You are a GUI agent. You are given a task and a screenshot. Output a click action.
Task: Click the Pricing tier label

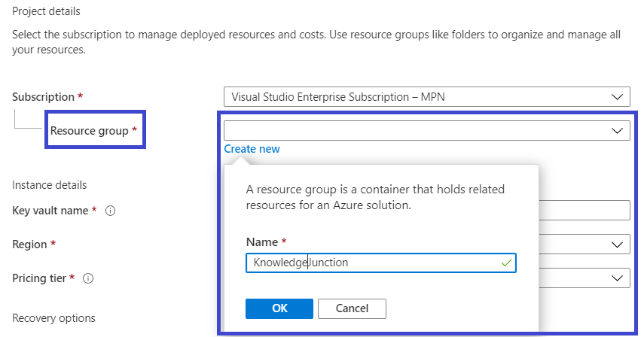(40, 278)
